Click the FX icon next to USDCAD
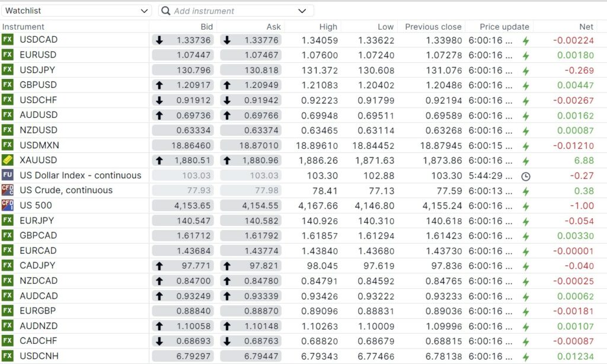 8,40
